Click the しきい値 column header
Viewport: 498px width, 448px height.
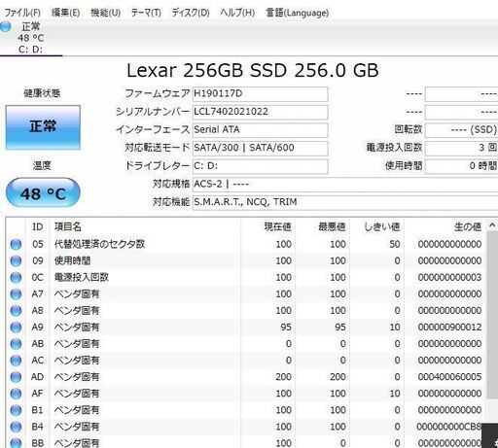click(377, 226)
